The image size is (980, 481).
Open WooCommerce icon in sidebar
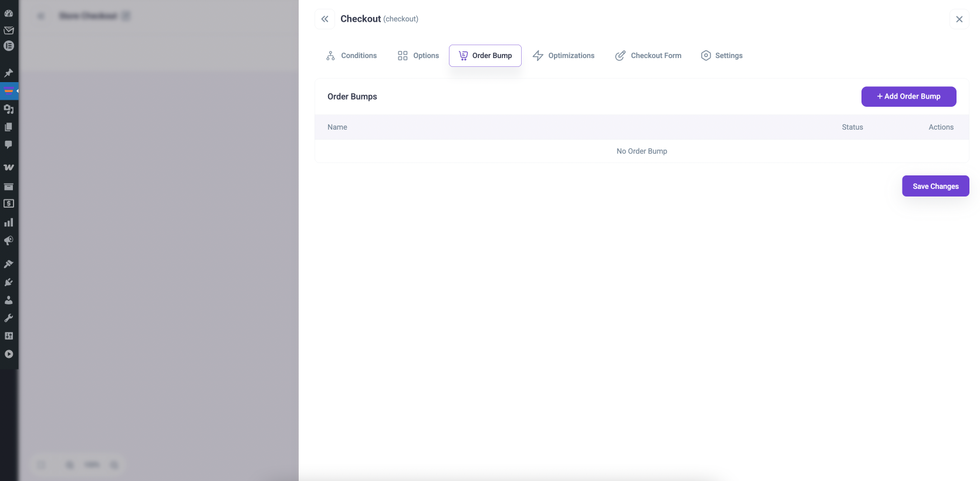point(9,167)
